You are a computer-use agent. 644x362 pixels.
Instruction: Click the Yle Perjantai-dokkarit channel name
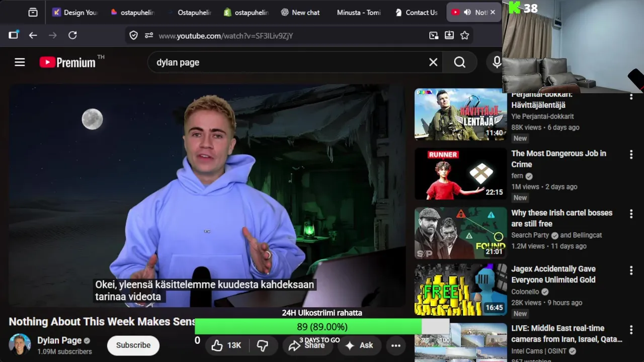[542, 116]
